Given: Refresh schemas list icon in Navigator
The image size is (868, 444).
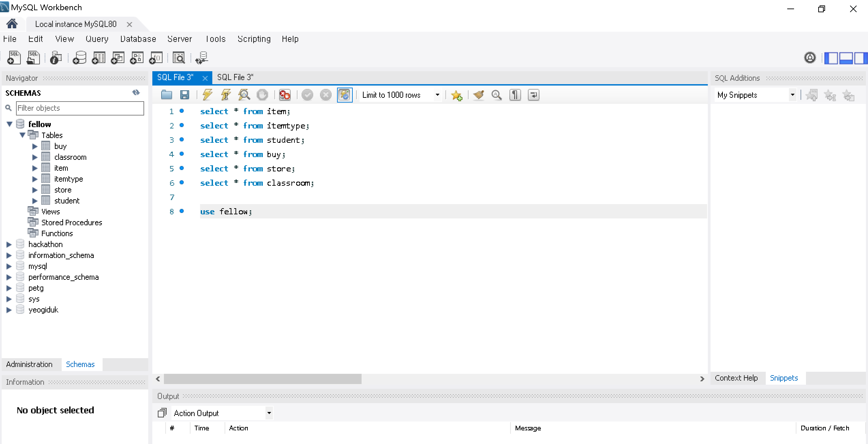Looking at the screenshot, I should 136,93.
